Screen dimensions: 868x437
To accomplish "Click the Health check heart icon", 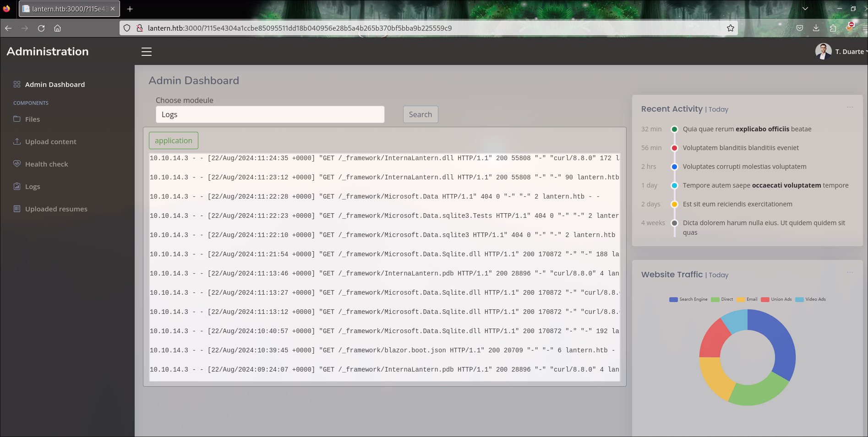I will pyautogui.click(x=17, y=164).
